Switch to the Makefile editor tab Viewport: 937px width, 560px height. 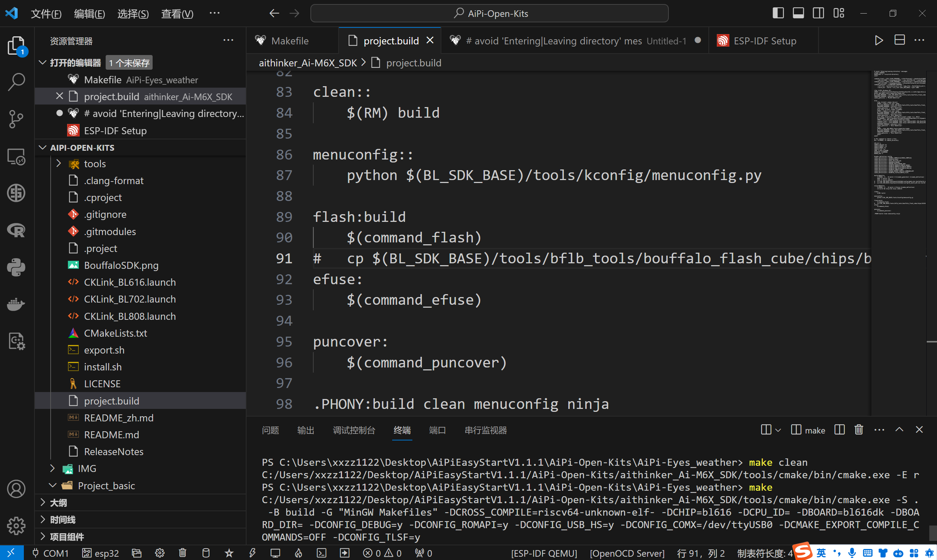click(292, 40)
